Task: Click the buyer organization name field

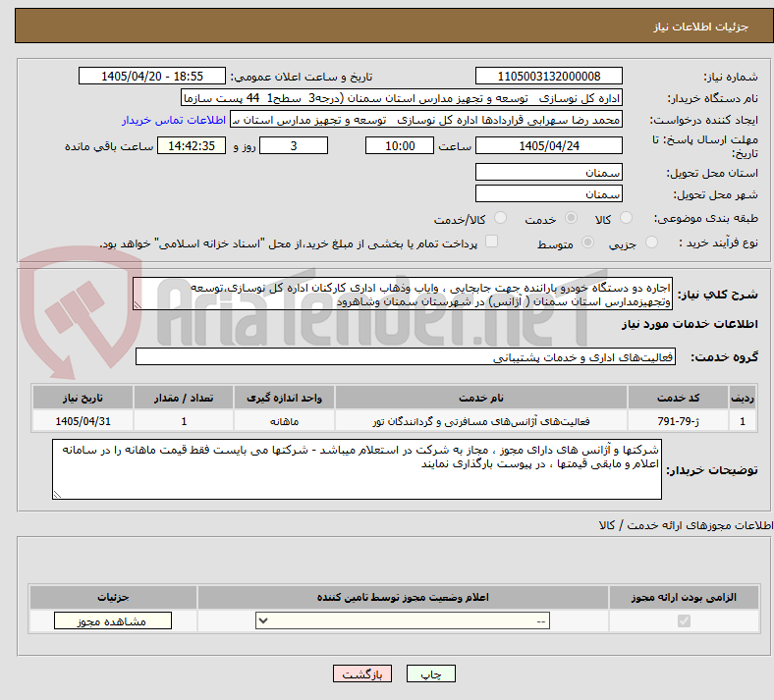Action: pos(402,97)
